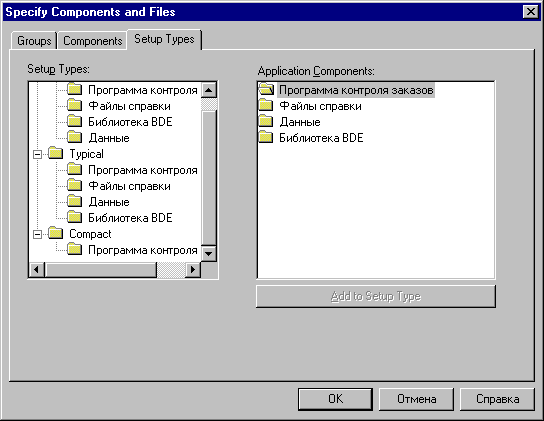Open the Components tab
The width and height of the screenshot is (544, 421).
click(x=92, y=41)
